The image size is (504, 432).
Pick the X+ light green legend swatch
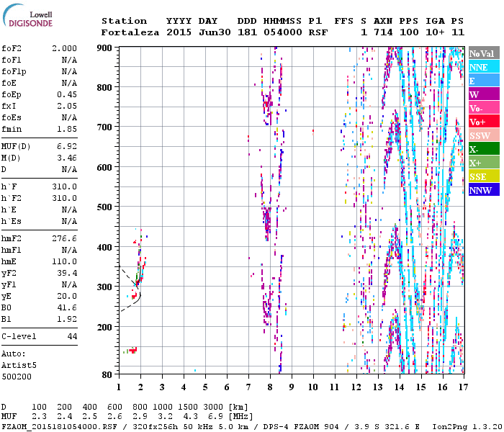coord(482,163)
